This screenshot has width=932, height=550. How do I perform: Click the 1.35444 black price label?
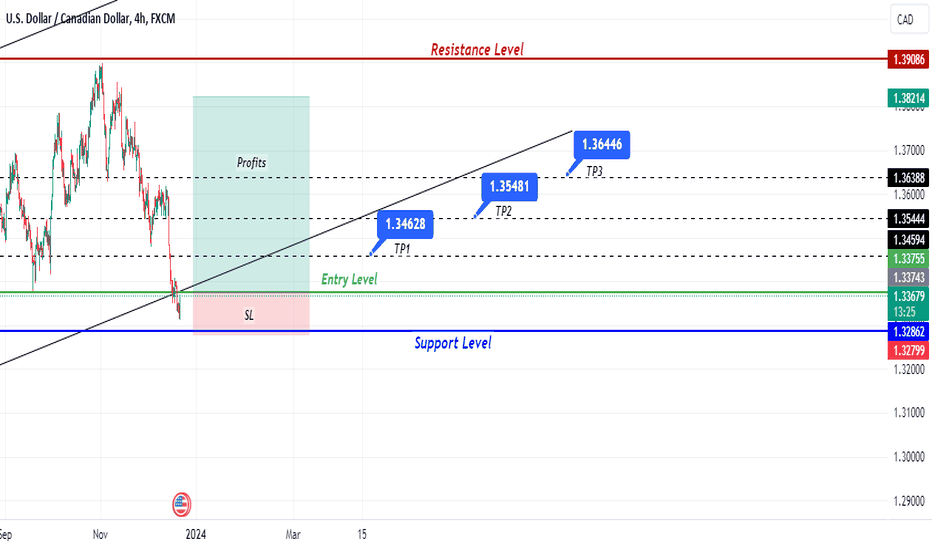(x=908, y=219)
